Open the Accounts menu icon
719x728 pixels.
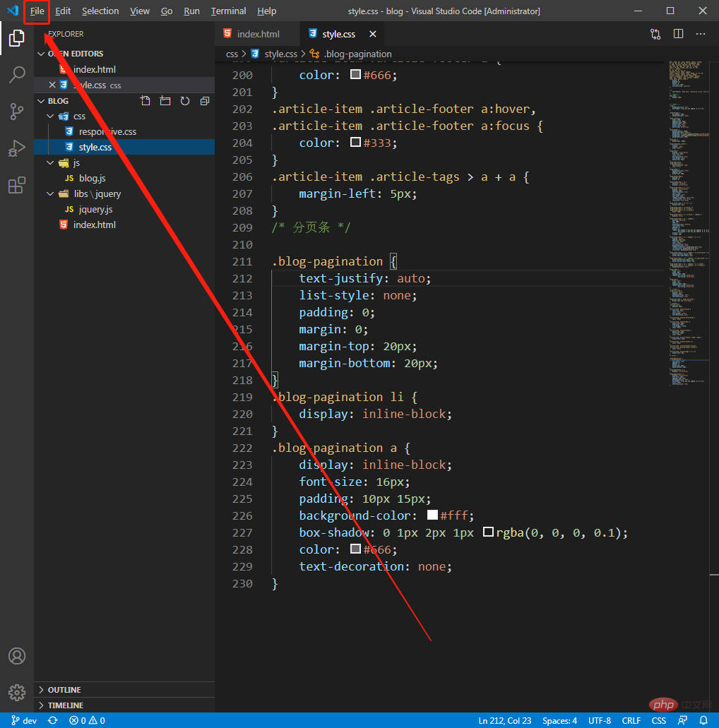pos(17,656)
